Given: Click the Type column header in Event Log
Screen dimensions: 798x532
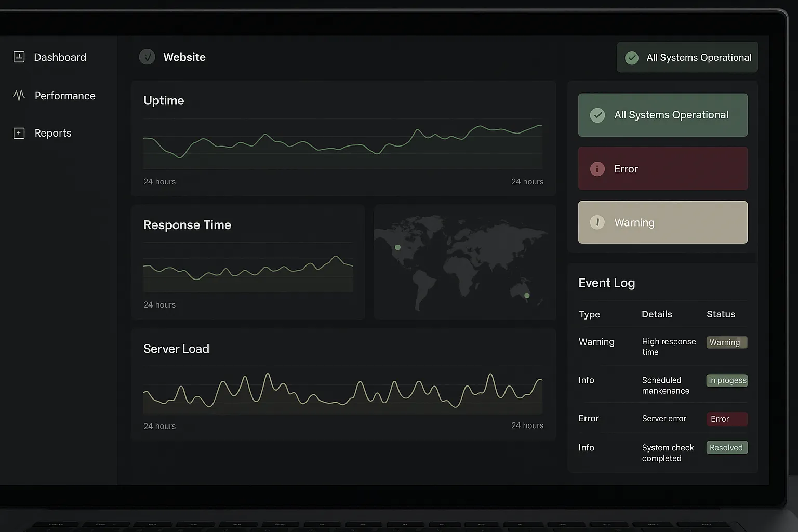Looking at the screenshot, I should (x=589, y=314).
